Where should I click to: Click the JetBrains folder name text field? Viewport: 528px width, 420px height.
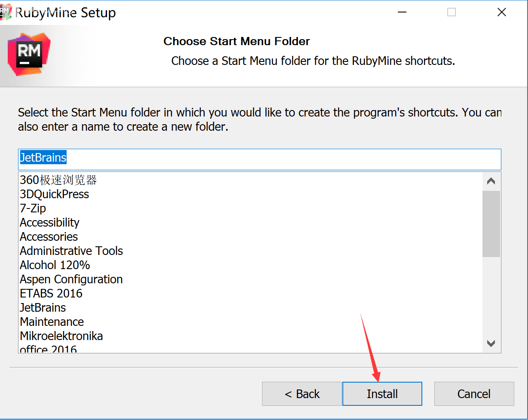[x=259, y=159]
